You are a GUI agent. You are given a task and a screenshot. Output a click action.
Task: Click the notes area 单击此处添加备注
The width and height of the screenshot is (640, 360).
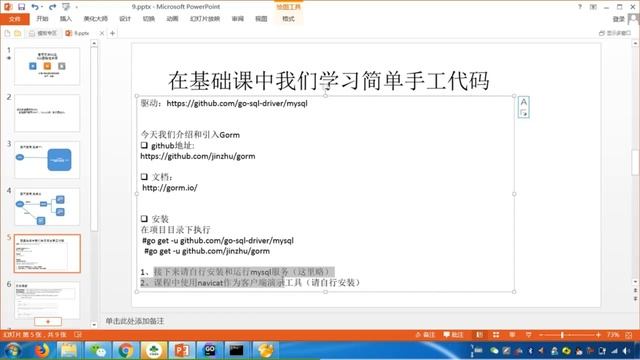135,321
